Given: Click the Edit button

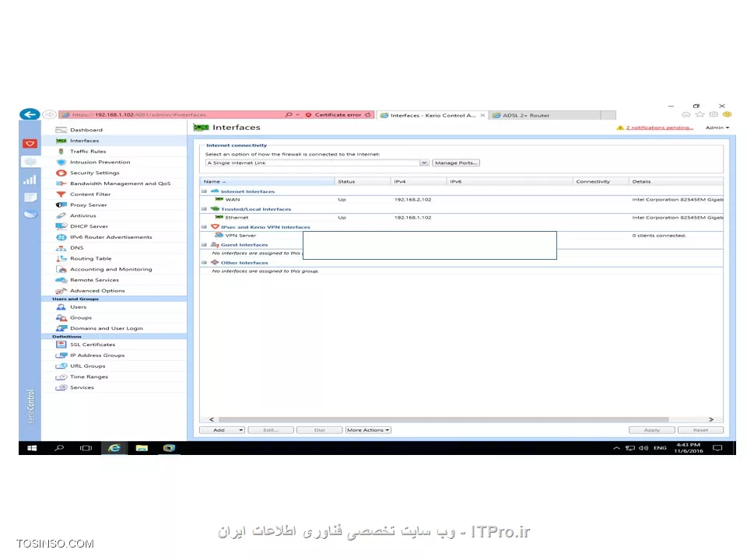Looking at the screenshot, I should point(271,430).
